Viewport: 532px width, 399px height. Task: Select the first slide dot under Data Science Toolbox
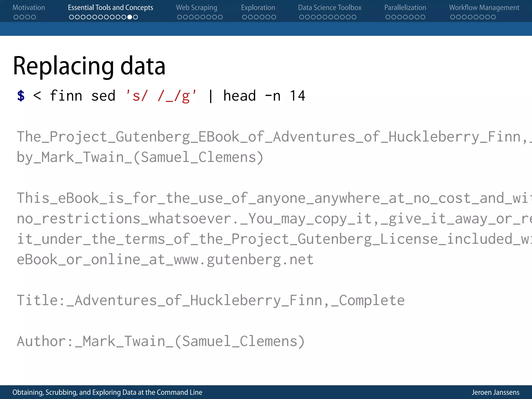click(x=302, y=17)
